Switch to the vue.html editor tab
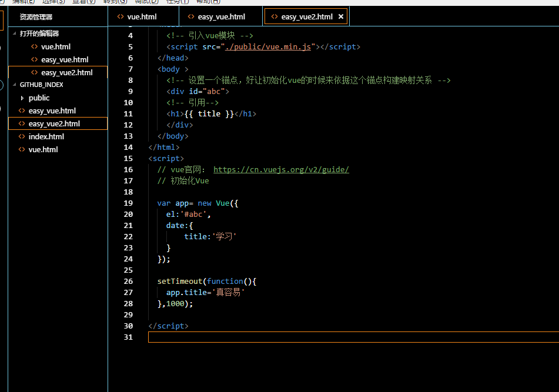559x392 pixels. 142,16
